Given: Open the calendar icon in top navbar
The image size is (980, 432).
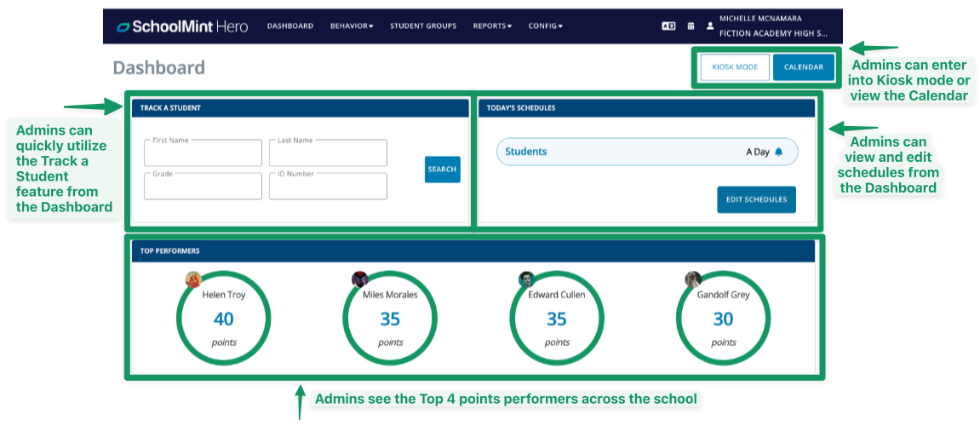Looking at the screenshot, I should (x=691, y=26).
